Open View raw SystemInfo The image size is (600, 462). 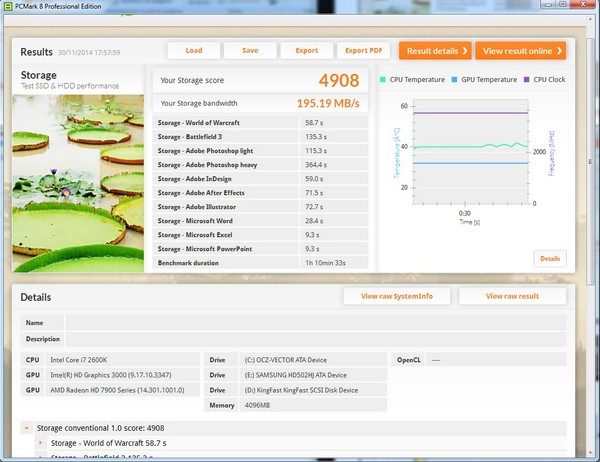click(x=397, y=296)
